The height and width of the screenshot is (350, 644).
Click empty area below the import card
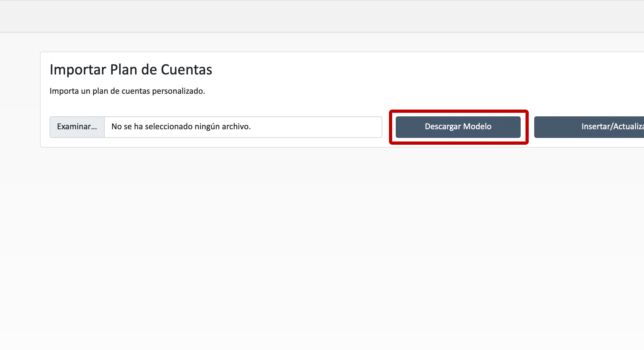[x=322, y=242]
